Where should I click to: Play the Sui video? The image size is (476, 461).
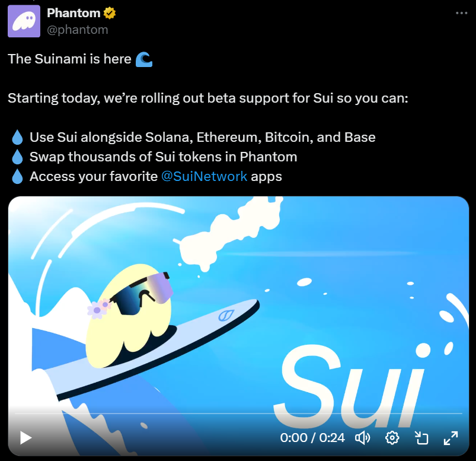pos(26,438)
